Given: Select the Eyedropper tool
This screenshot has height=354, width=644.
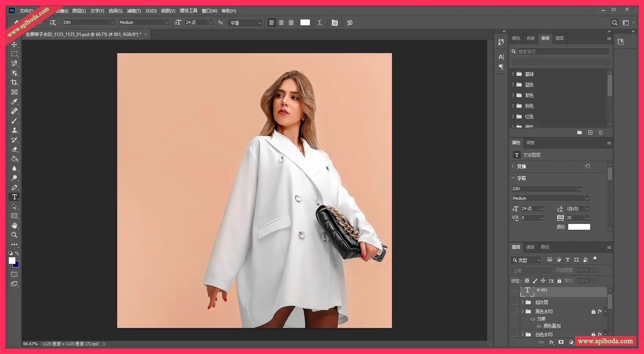Looking at the screenshot, I should (14, 102).
